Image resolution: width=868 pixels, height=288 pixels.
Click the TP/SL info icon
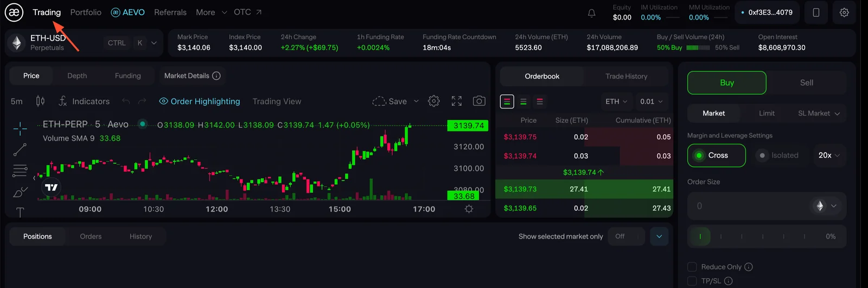point(729,281)
